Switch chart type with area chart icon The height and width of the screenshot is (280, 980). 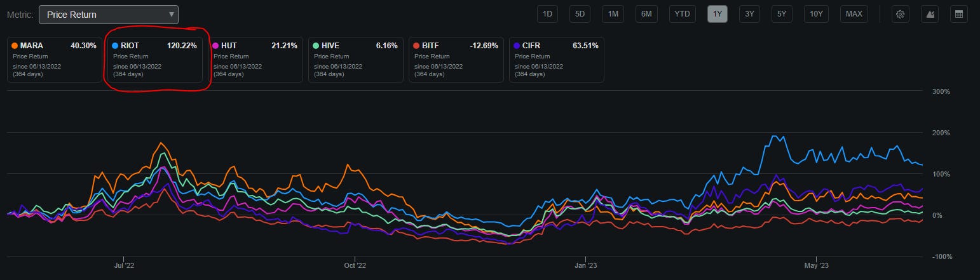point(929,14)
